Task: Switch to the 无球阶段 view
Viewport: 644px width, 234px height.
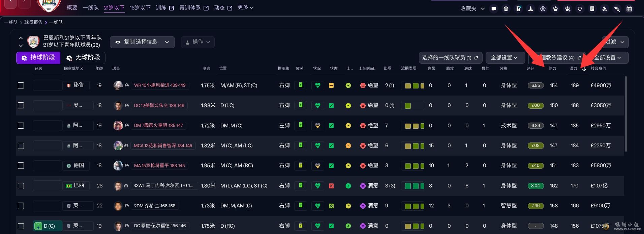Action: (83, 58)
